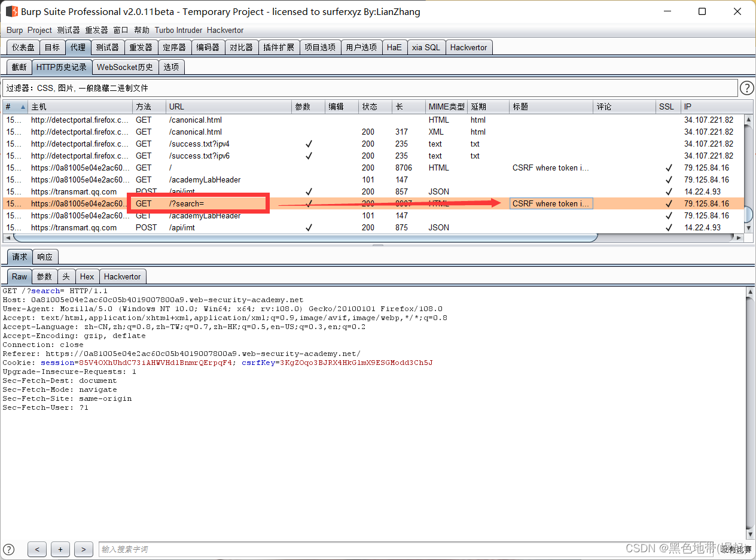This screenshot has width=756, height=560.
Task: Switch to the 响应 tab
Action: click(x=45, y=257)
